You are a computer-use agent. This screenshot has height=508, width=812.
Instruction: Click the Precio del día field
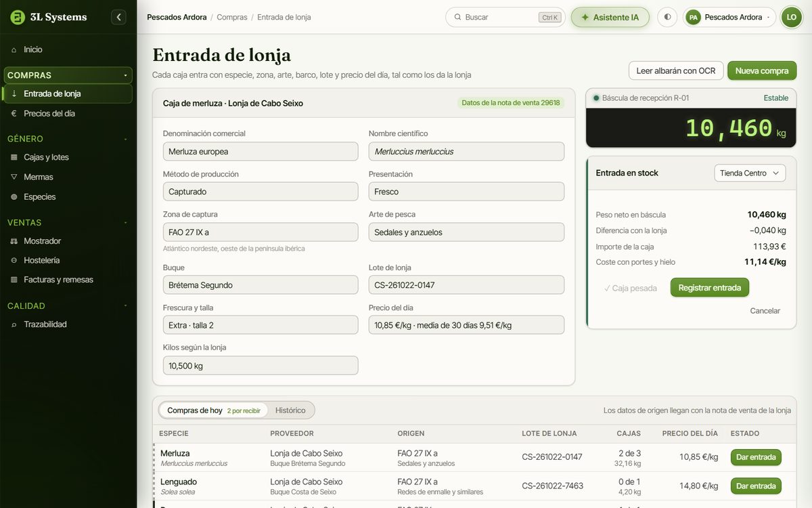[x=466, y=325]
